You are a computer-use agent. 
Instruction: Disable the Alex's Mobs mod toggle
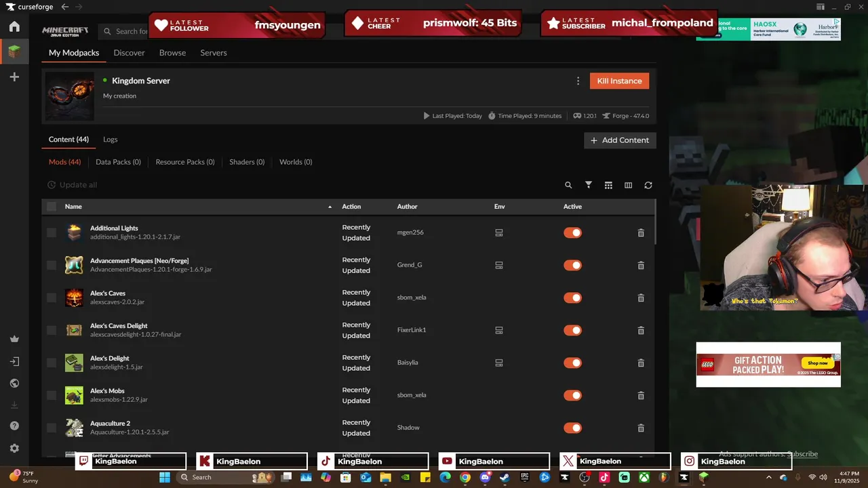(x=573, y=395)
